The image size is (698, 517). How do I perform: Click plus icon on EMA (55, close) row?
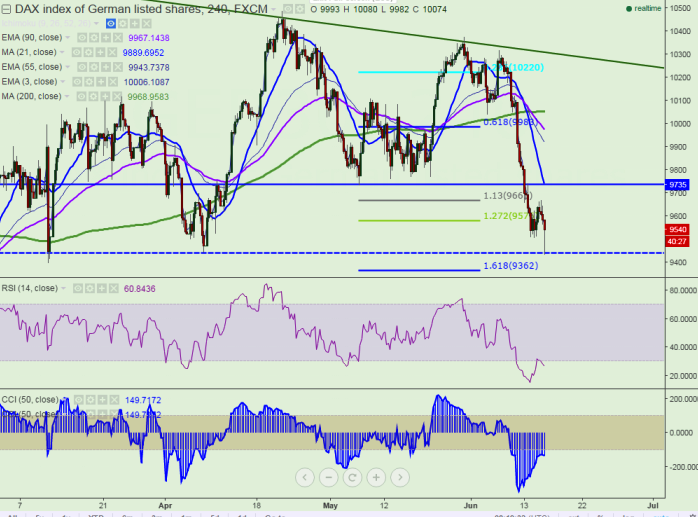pyautogui.click(x=106, y=67)
